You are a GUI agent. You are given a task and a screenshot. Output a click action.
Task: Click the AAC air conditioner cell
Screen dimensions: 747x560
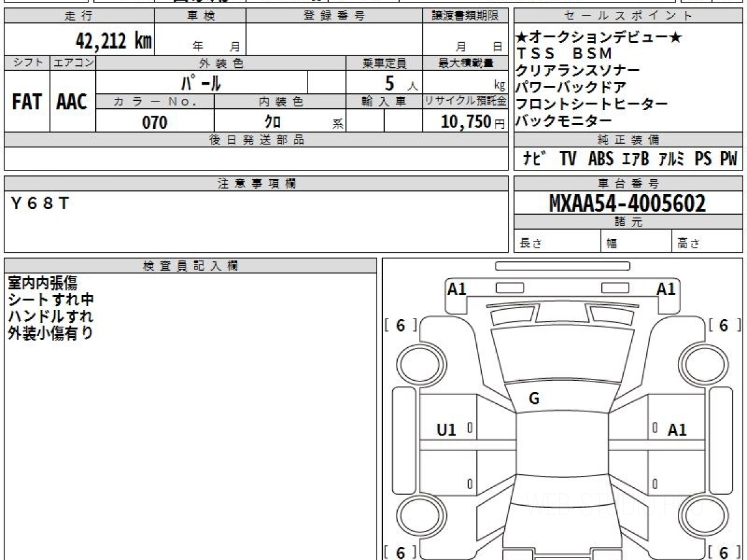[x=72, y=102]
